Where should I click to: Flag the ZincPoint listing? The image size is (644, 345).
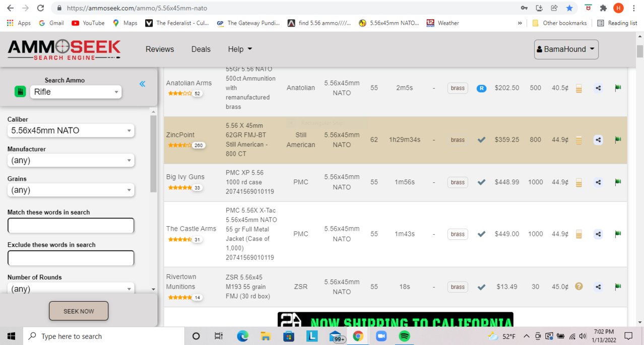tap(618, 140)
